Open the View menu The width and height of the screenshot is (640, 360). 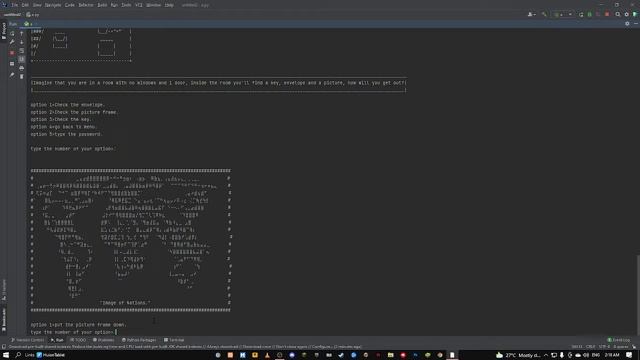point(37,5)
